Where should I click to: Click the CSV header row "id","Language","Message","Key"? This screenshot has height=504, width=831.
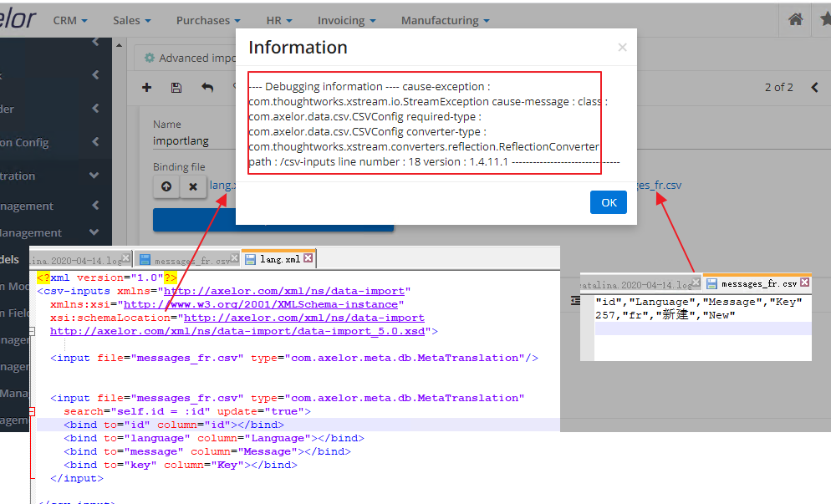coord(699,302)
